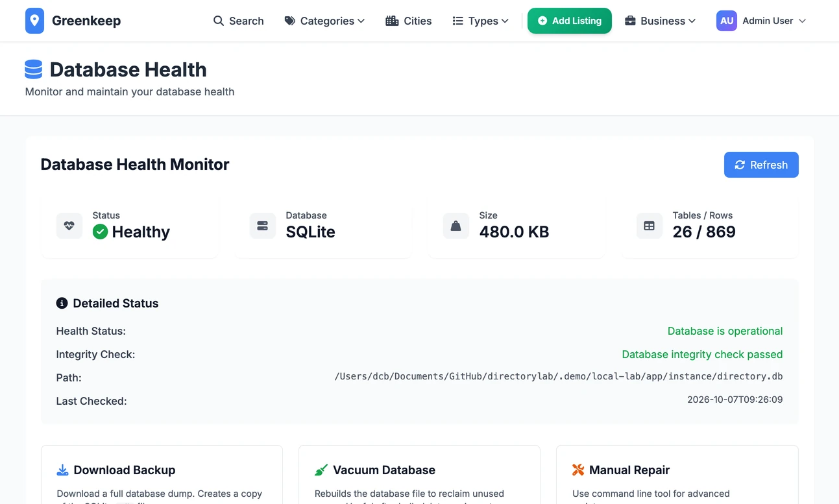Viewport: 839px width, 504px height.
Task: Click the AU user avatar
Action: pos(727,21)
